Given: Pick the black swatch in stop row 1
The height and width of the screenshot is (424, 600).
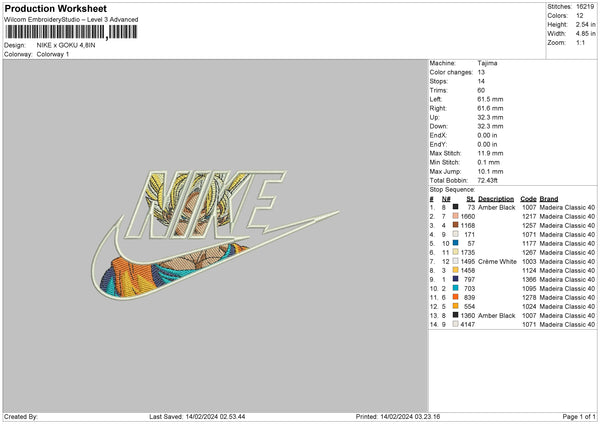Looking at the screenshot, I should click(455, 207).
